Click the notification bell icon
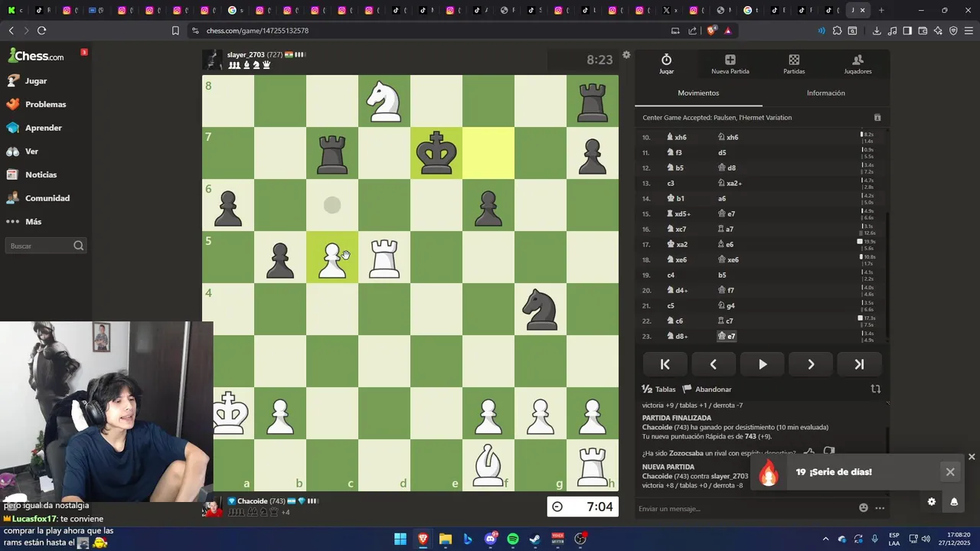Screen dimensions: 980x551 click(954, 502)
